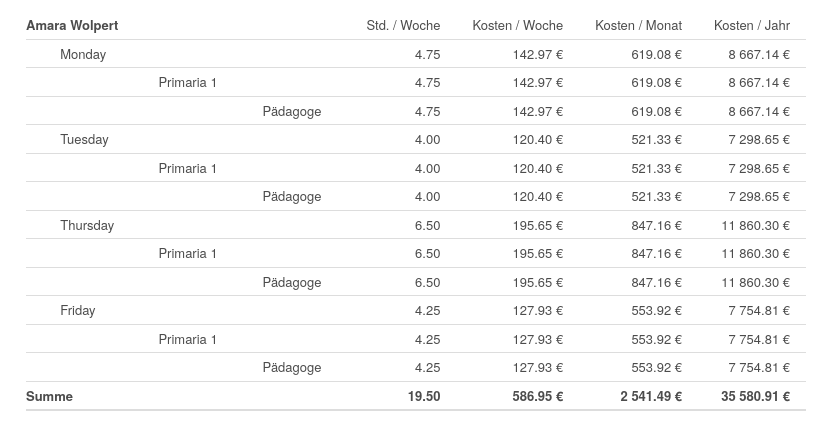Click the Kosten / Woche column header
827x433 pixels.
[x=517, y=26]
